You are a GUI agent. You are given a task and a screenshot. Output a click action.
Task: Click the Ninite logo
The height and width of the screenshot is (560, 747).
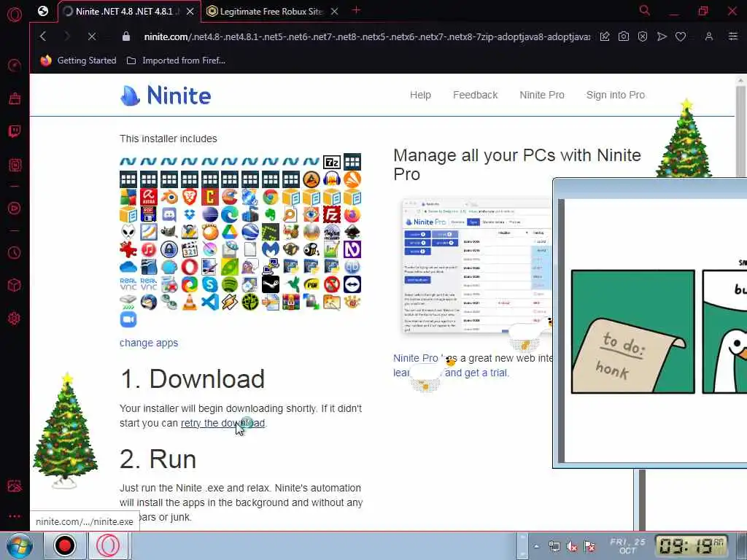[x=166, y=96]
